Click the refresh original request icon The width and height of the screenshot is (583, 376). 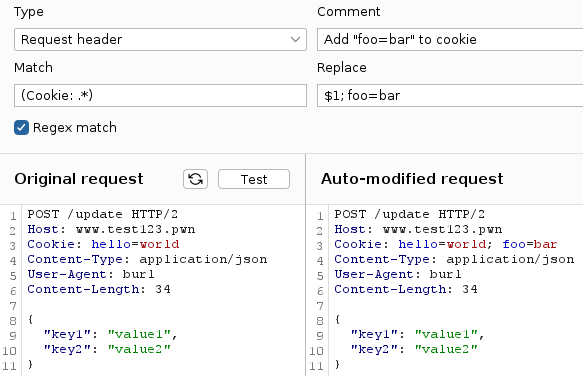click(x=195, y=179)
